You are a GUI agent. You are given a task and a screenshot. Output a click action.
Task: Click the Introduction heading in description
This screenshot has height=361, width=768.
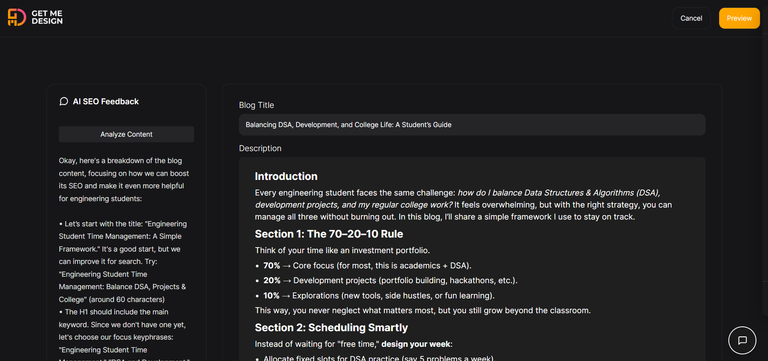point(286,176)
